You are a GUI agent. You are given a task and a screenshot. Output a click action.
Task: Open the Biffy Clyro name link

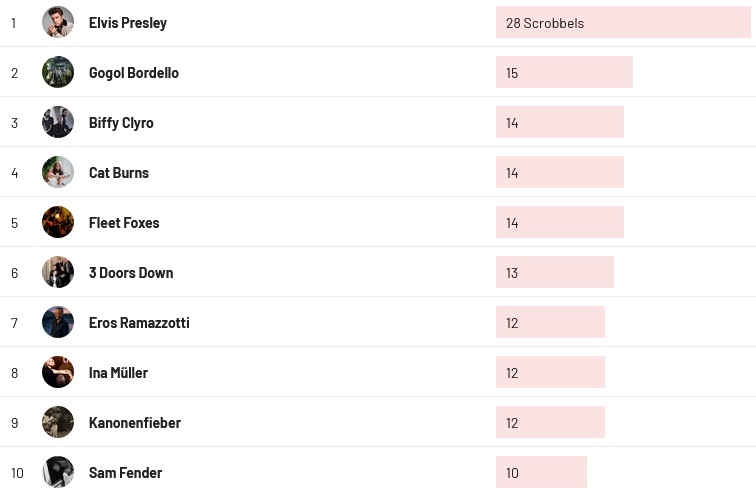121,123
